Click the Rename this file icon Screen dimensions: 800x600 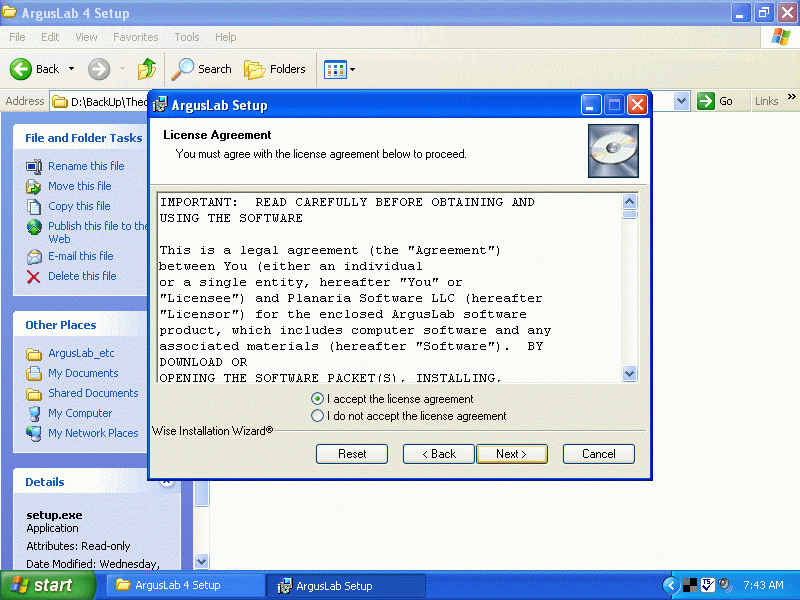point(34,166)
